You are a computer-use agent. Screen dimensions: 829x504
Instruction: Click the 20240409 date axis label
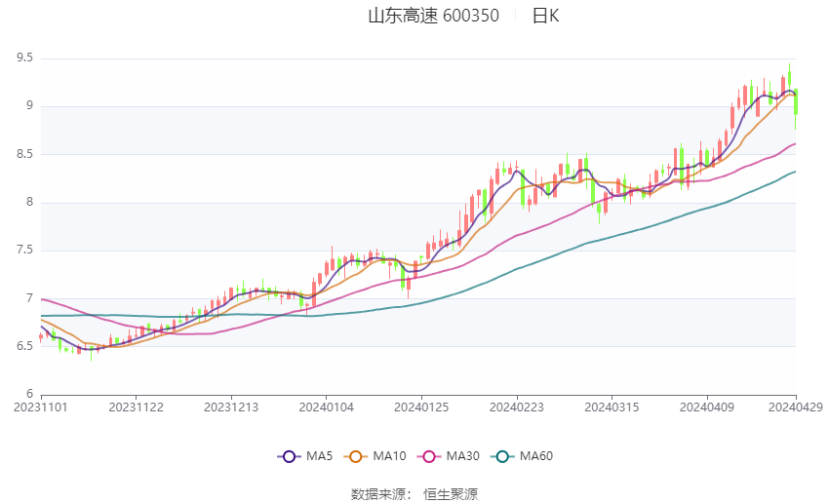coord(707,407)
